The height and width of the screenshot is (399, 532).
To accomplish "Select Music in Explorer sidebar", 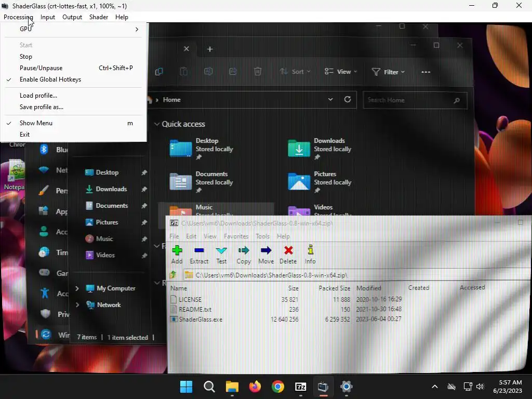I will pos(104,239).
